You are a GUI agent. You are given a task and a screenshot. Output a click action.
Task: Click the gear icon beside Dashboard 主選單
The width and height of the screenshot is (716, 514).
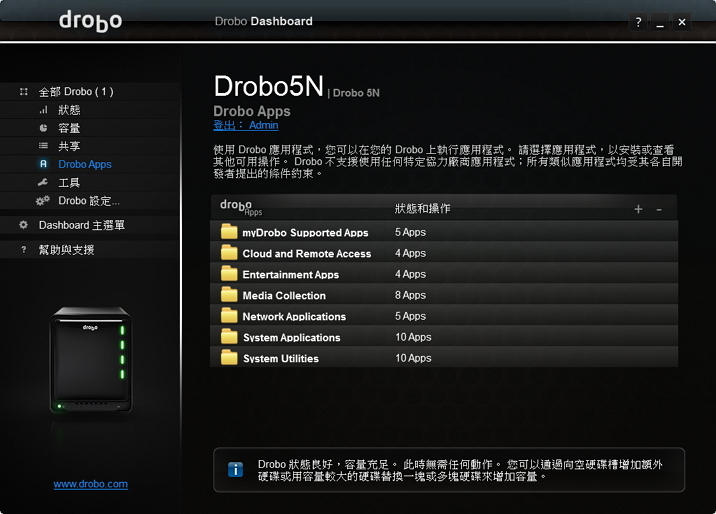(23, 225)
